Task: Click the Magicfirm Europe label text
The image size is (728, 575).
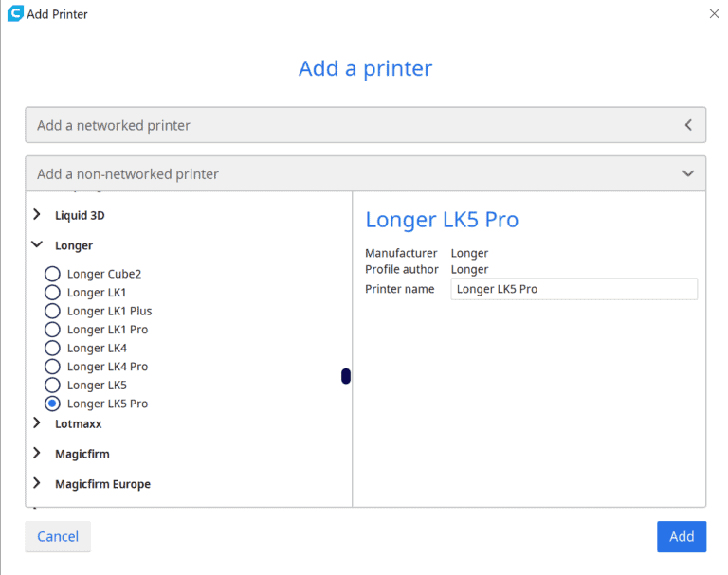Action: (102, 484)
